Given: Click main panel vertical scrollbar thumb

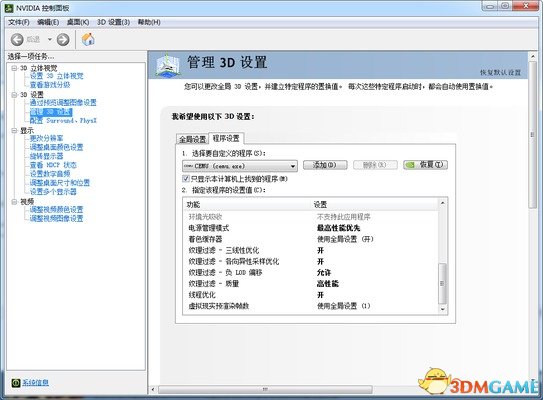Looking at the screenshot, I should [533, 135].
